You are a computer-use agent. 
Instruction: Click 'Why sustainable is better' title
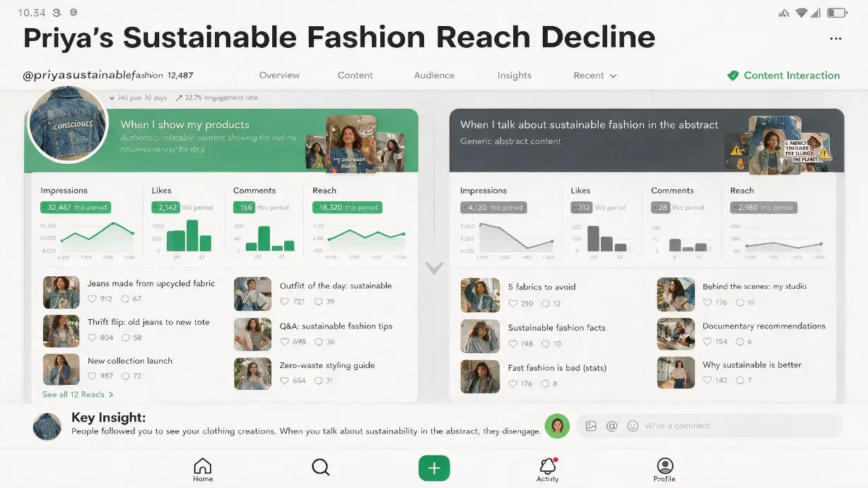click(x=752, y=365)
